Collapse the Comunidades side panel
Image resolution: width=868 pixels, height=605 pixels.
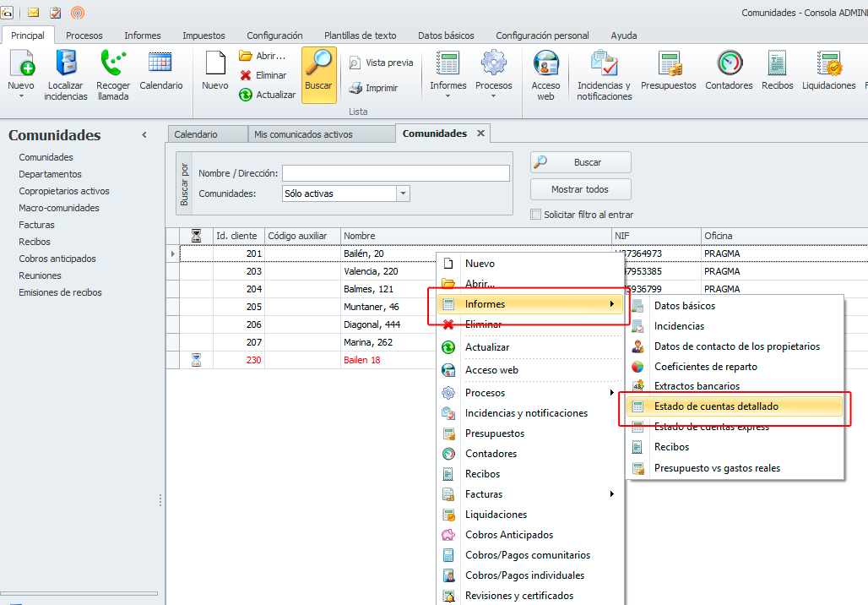(x=144, y=135)
